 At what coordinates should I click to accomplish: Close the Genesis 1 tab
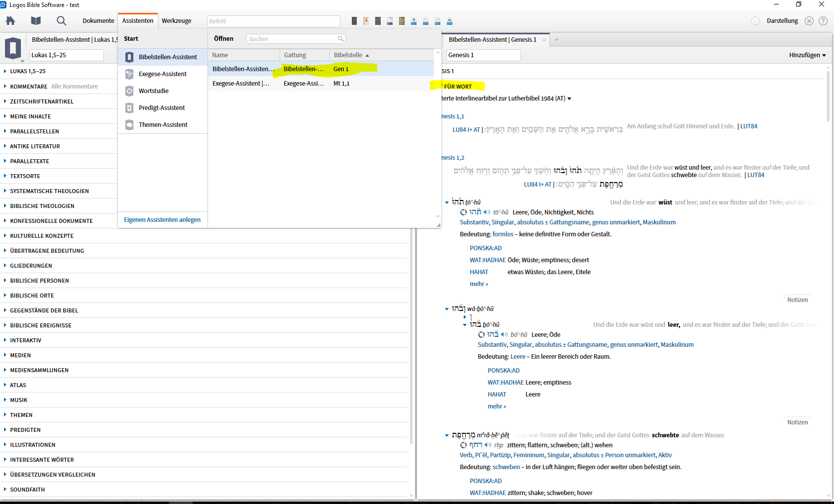coord(544,40)
